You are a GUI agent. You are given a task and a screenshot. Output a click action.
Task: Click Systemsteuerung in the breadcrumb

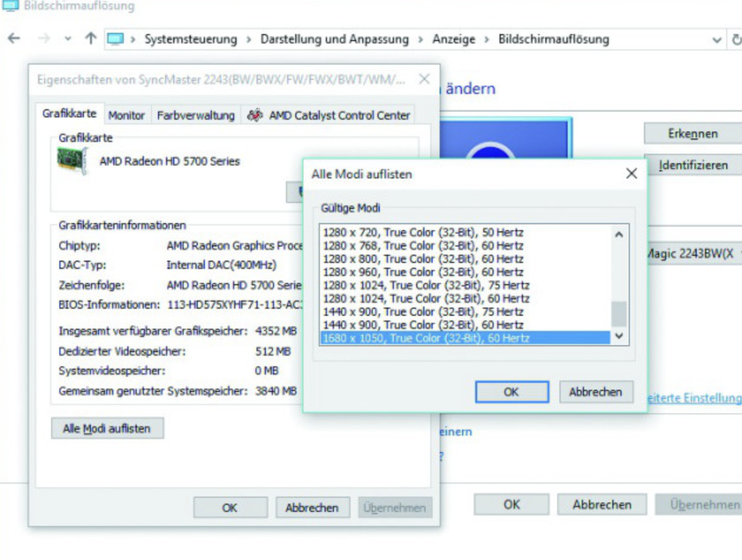191,39
